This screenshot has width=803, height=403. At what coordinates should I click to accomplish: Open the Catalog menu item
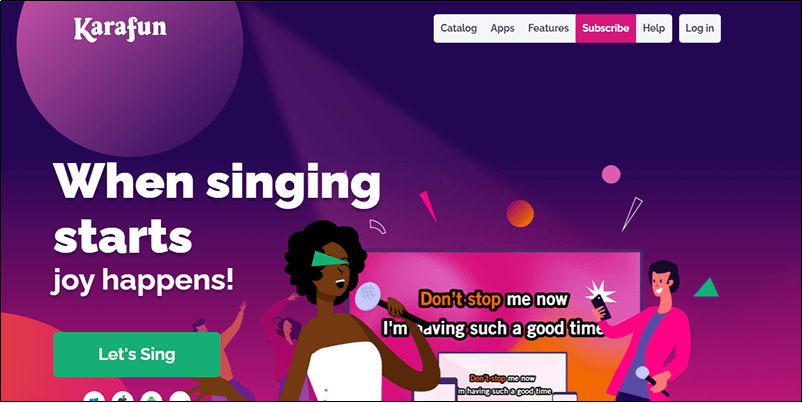[458, 28]
